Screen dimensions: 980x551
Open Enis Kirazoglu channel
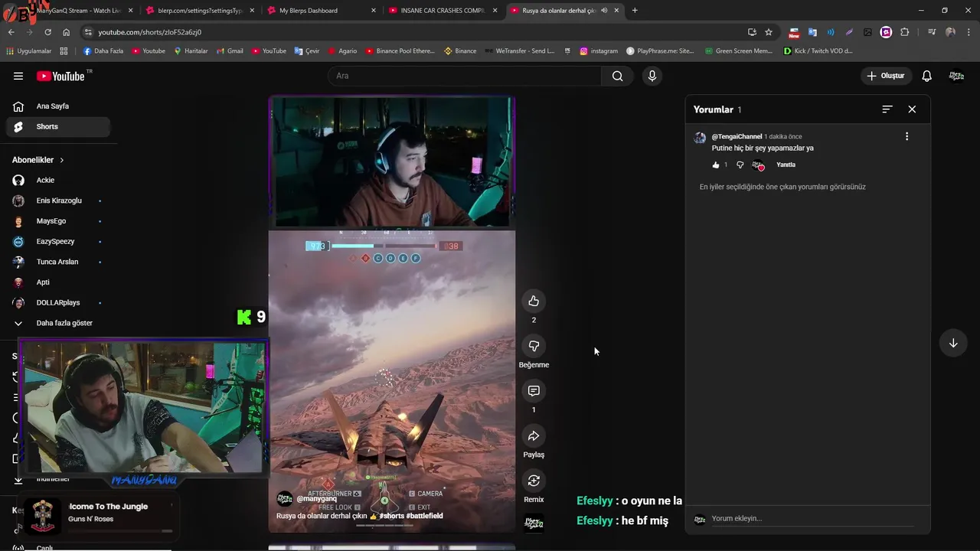[58, 201]
